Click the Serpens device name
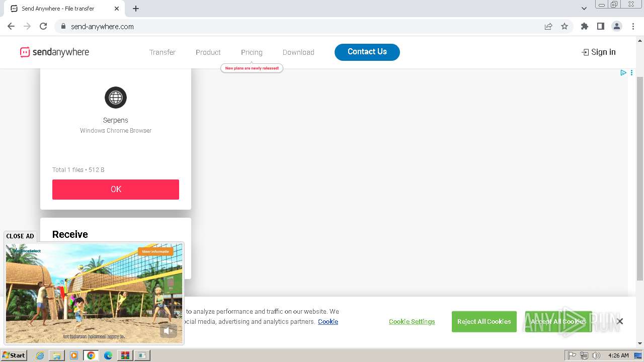Image resolution: width=644 pixels, height=362 pixels. pos(116,120)
